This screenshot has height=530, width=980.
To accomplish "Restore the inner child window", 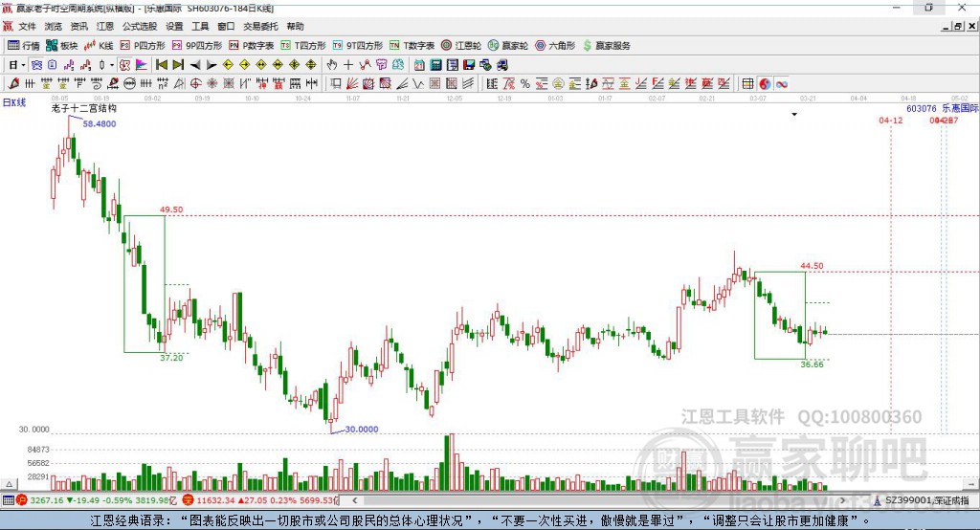I will point(958,26).
